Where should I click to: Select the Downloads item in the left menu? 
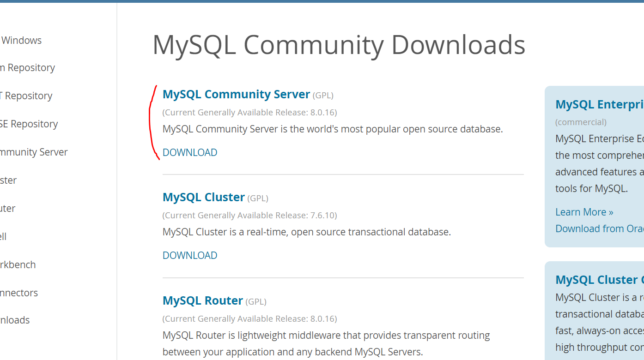tap(15, 320)
